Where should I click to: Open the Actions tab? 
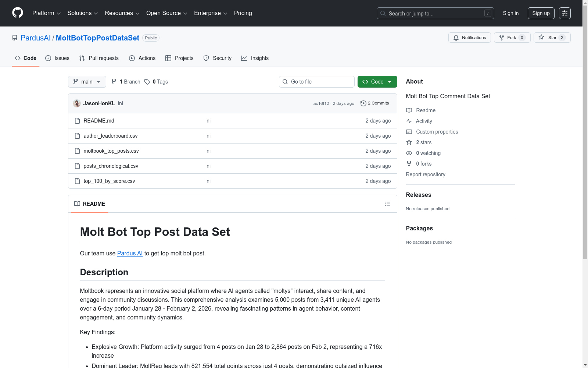[x=142, y=58]
